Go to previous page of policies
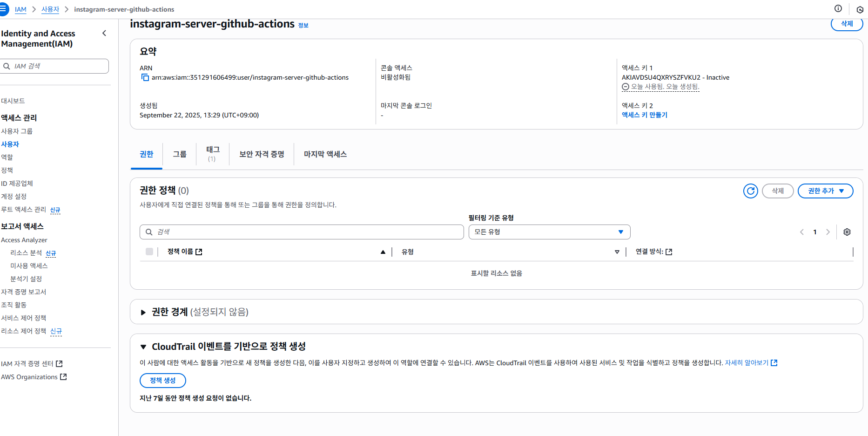Viewport: 868px width, 436px height. coord(802,232)
